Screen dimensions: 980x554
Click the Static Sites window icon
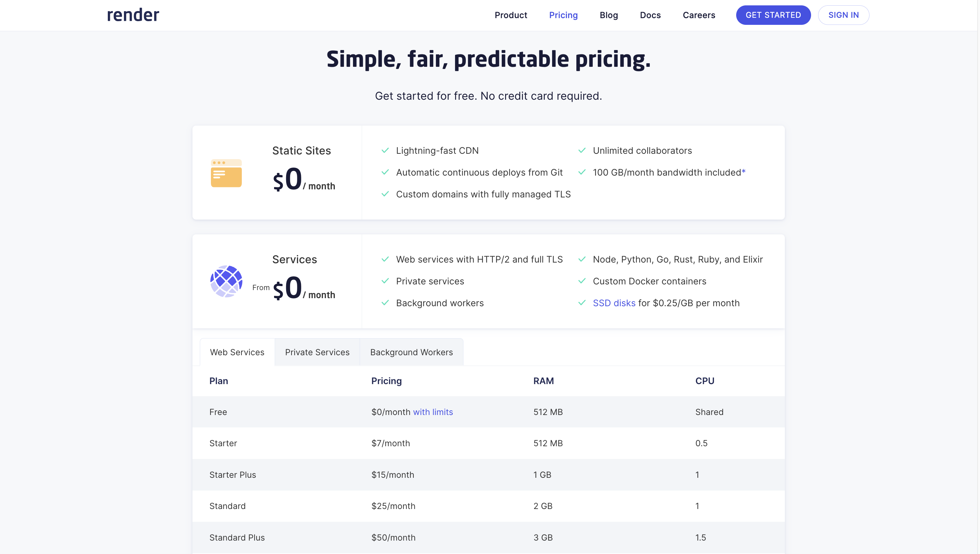(x=226, y=173)
